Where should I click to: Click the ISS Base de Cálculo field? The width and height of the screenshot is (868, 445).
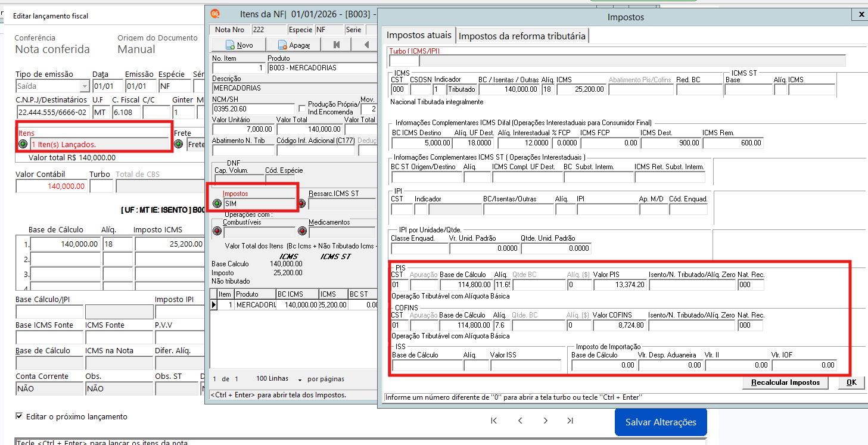(x=427, y=365)
